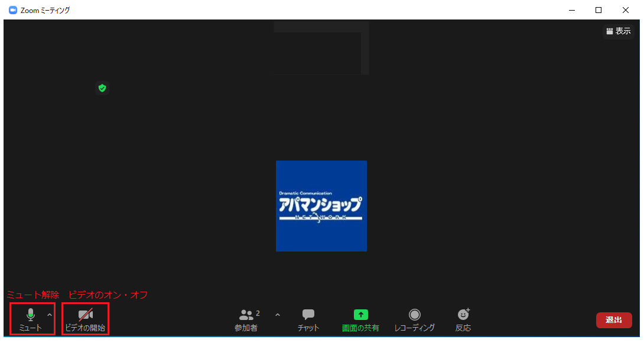This screenshot has width=644, height=343.
Task: Start recording with レコーディング button
Action: (x=414, y=320)
